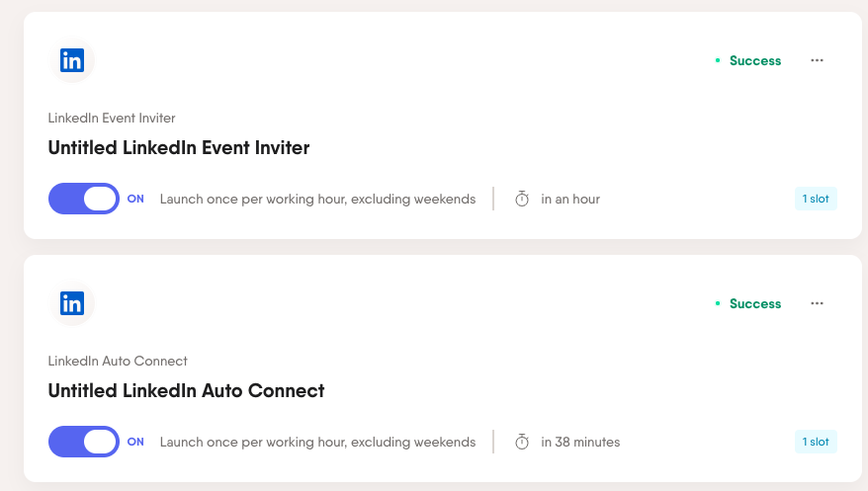Click "in 38 minutes" next launch time
This screenshot has height=491, width=868.
pyautogui.click(x=580, y=443)
